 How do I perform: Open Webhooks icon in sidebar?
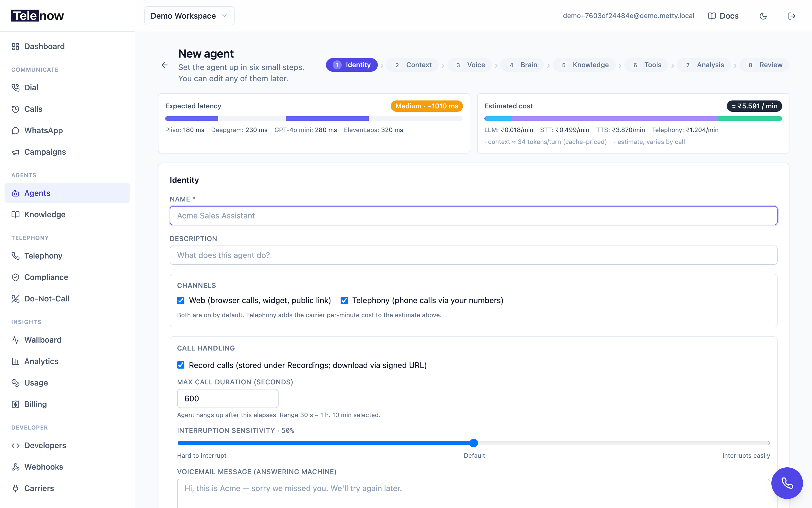tap(16, 467)
